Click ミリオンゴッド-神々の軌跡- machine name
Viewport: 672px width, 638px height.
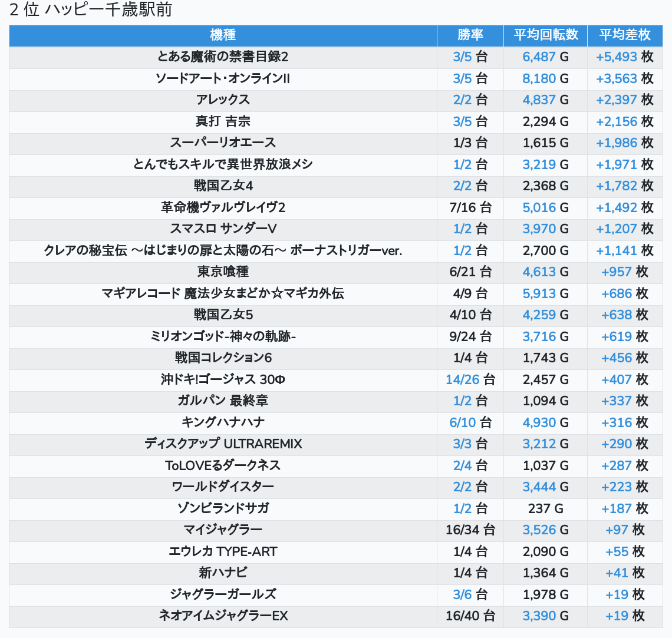223,336
